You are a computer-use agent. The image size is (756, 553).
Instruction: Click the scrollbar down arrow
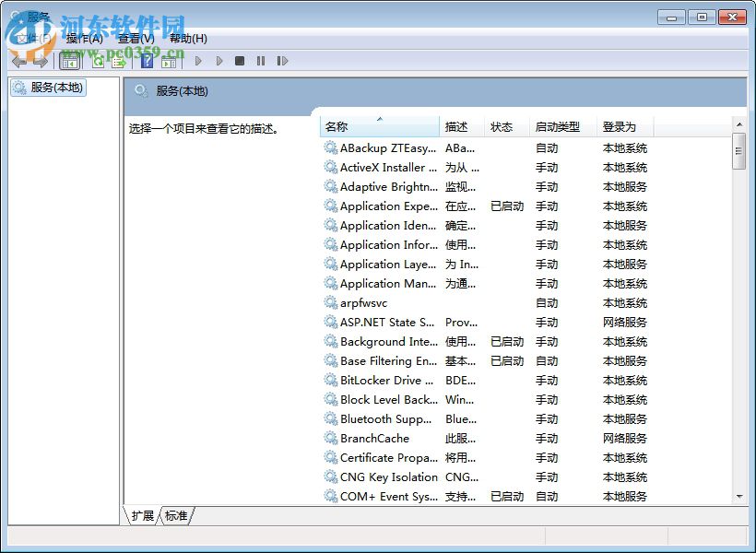(x=738, y=498)
